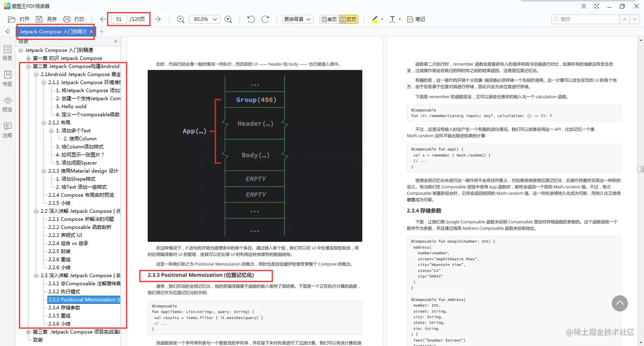Viewport: 644px width, 346px height.
Task: Click the vertical scrollbar thumb on the right
Action: pos(641,169)
